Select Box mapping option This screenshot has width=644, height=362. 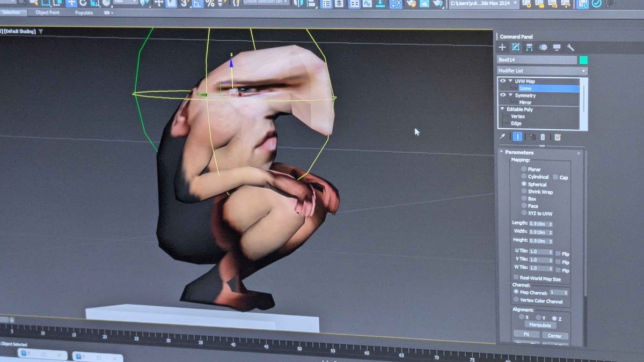pos(524,198)
